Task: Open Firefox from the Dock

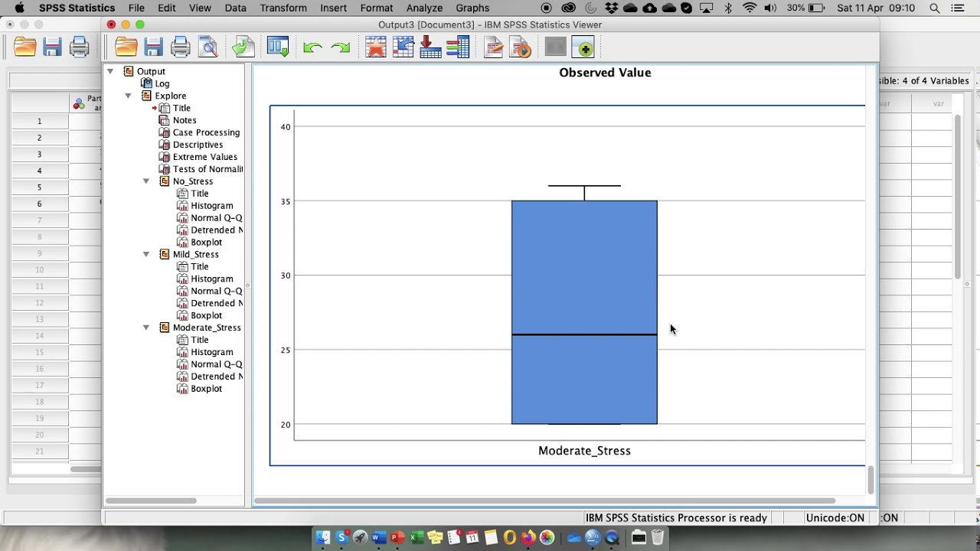Action: coord(528,538)
